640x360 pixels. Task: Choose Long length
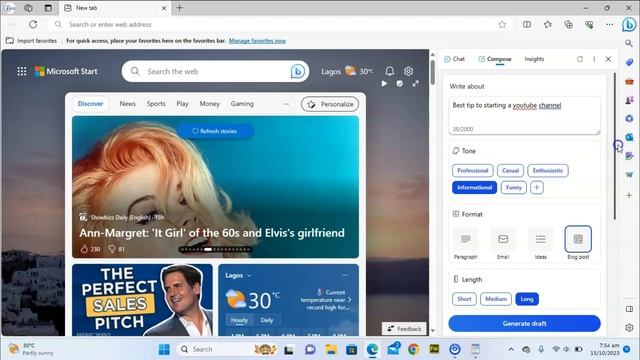pos(527,299)
